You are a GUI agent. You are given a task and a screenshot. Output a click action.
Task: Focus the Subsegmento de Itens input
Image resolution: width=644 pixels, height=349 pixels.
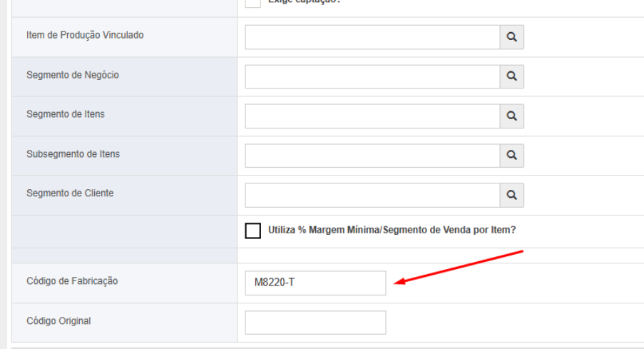(x=372, y=156)
